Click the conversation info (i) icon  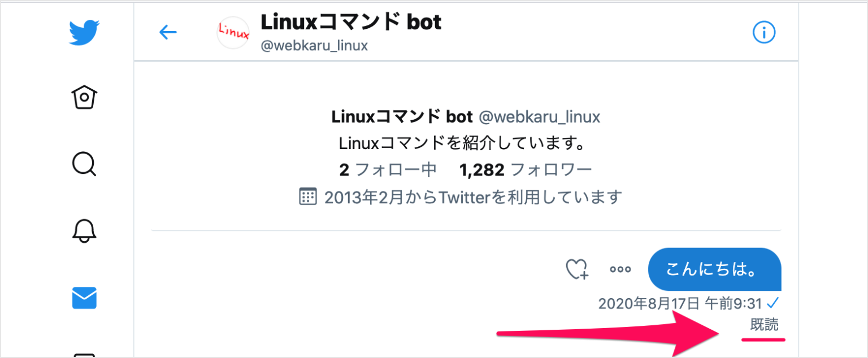coord(764,32)
